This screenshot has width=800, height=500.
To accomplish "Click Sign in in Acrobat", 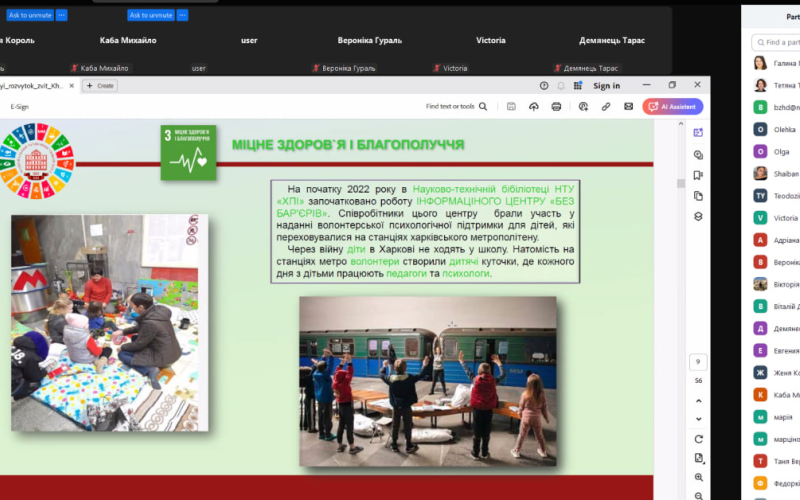I will pyautogui.click(x=606, y=86).
